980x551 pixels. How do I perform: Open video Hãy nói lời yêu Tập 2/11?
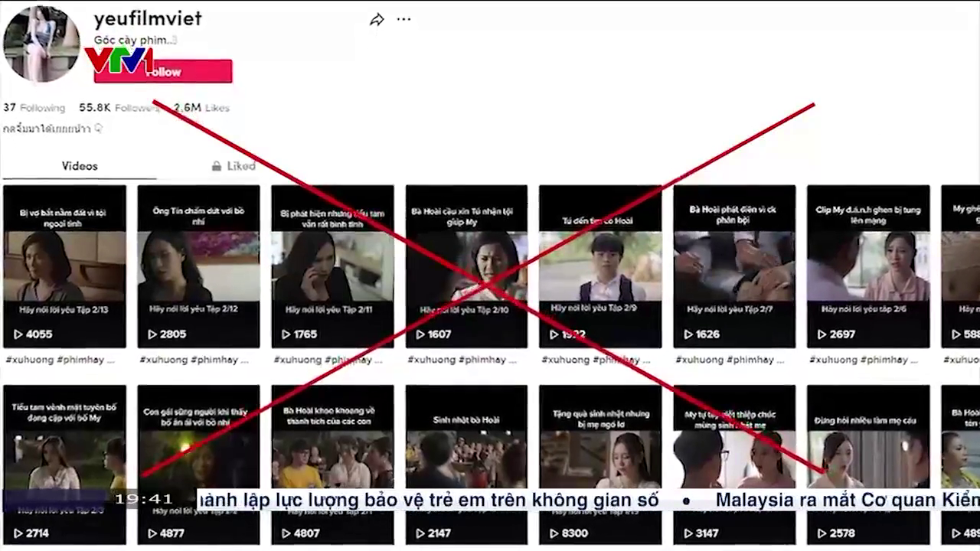point(332,266)
